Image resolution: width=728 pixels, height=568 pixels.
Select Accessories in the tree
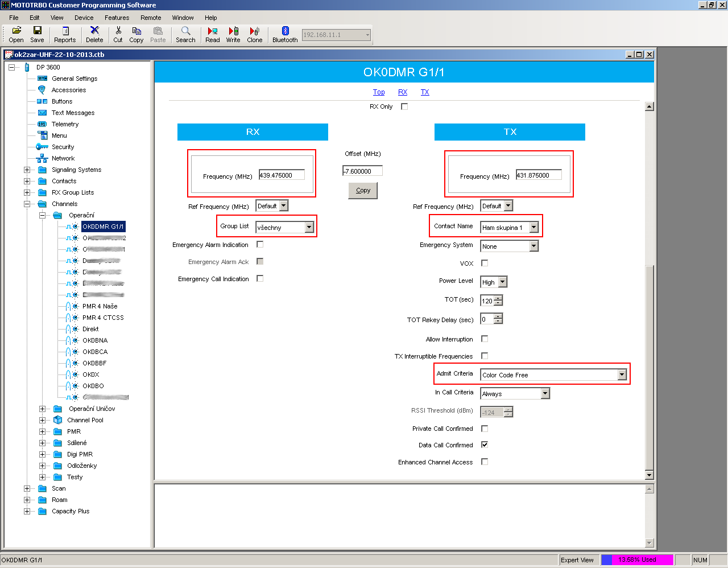point(69,90)
